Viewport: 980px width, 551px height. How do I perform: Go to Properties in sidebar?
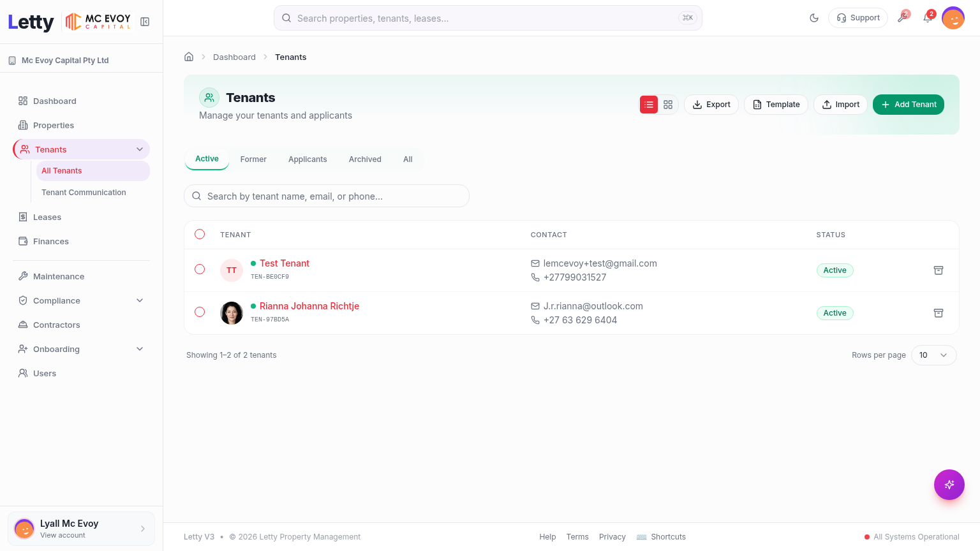pyautogui.click(x=81, y=125)
